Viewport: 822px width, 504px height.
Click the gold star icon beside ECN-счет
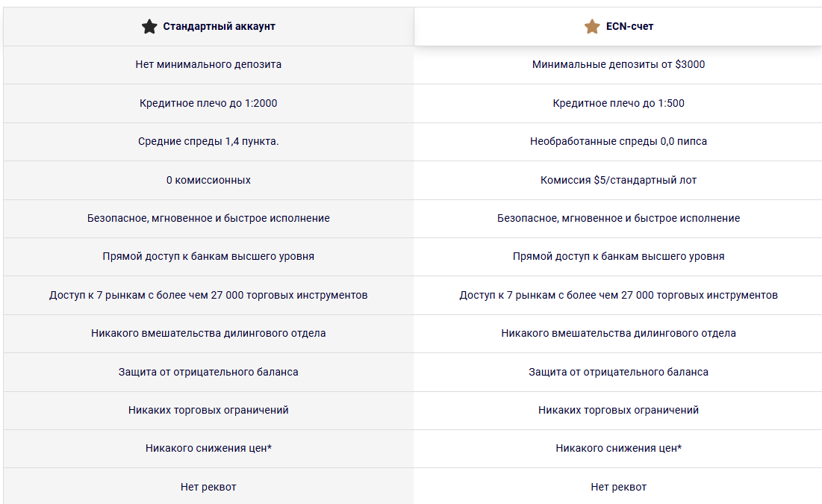pyautogui.click(x=592, y=26)
